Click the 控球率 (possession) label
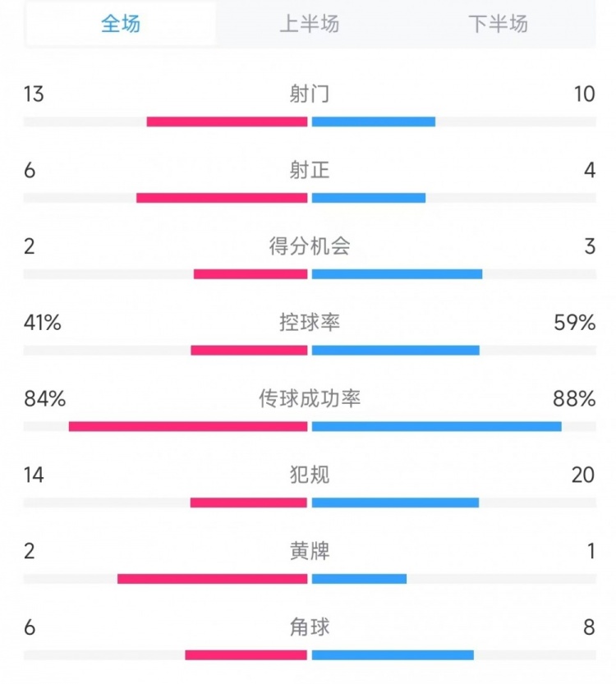616x684 pixels. [308, 323]
